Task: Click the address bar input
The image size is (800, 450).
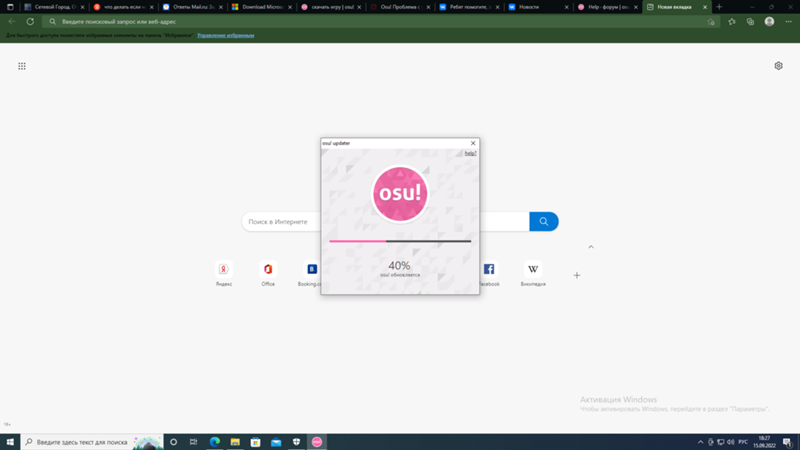Action: (x=380, y=21)
